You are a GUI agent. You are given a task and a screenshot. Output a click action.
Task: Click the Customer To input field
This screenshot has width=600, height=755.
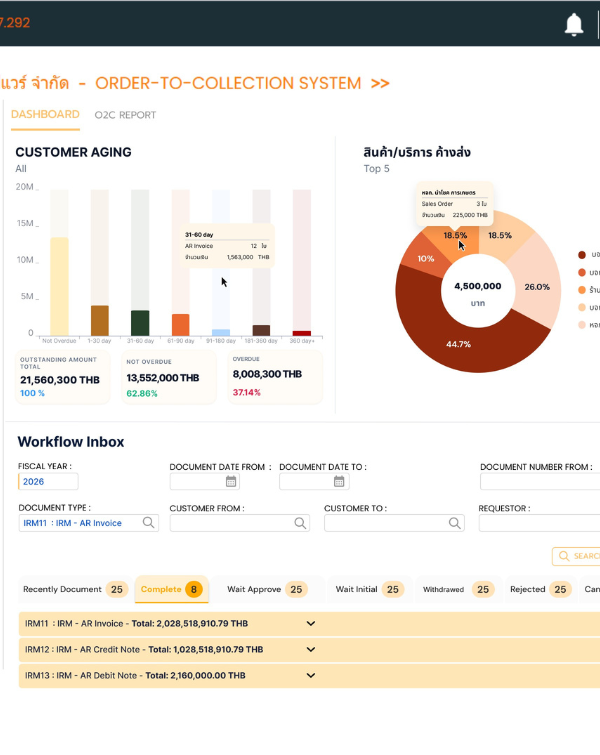click(x=394, y=523)
